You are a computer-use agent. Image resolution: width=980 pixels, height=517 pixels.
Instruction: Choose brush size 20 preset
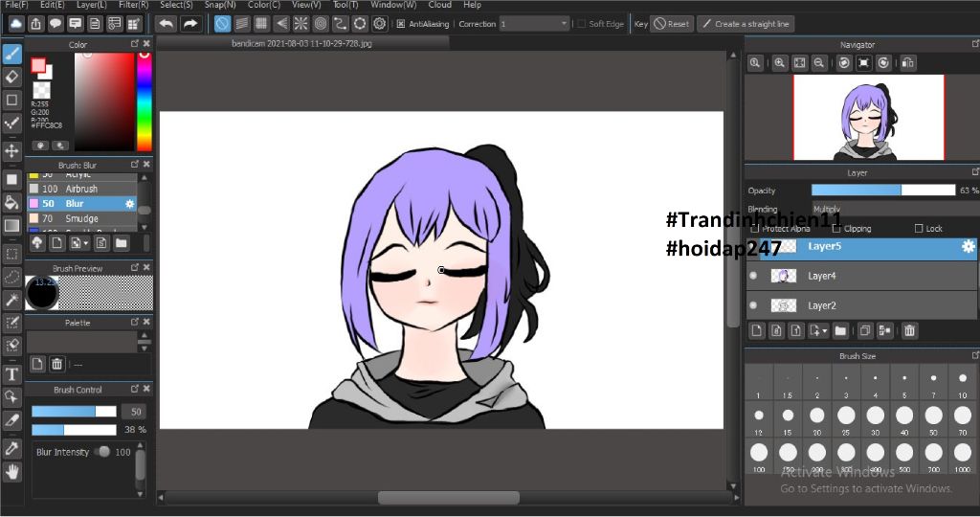click(817, 418)
